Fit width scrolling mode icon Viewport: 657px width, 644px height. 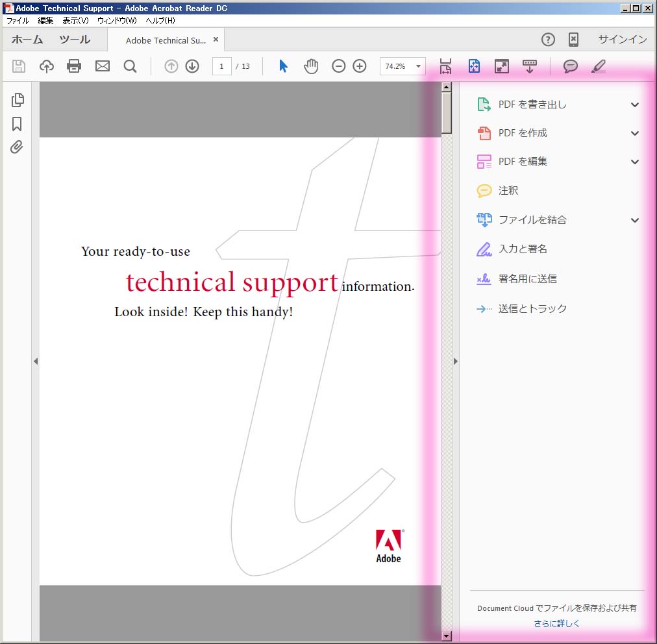(446, 66)
